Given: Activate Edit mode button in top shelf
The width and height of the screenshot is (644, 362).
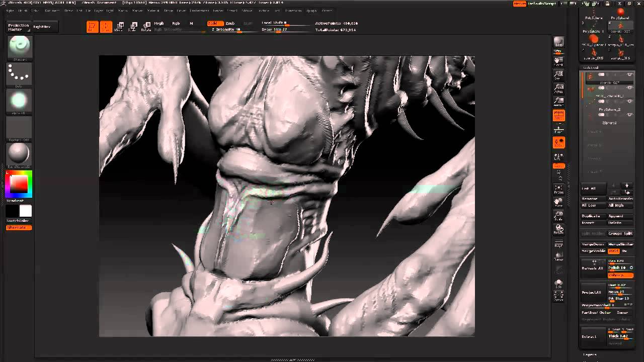Looking at the screenshot, I should pos(92,27).
